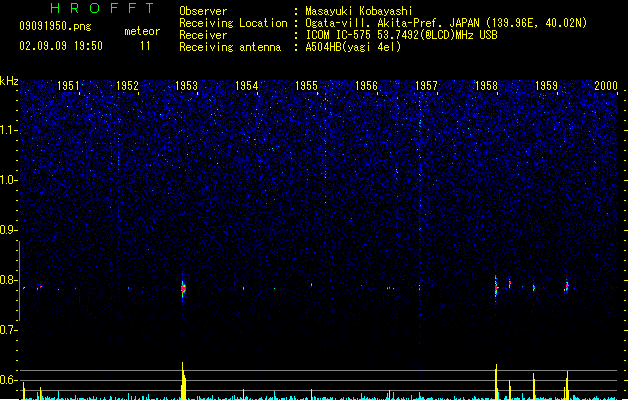629x400 pixels.
Task: Click the 1.1 kHz frequency label
Action: click(x=8, y=130)
